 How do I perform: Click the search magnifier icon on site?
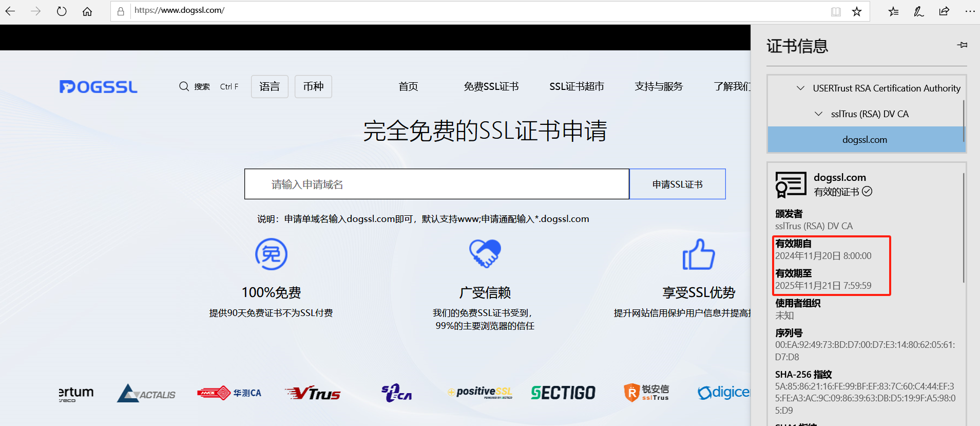[184, 86]
